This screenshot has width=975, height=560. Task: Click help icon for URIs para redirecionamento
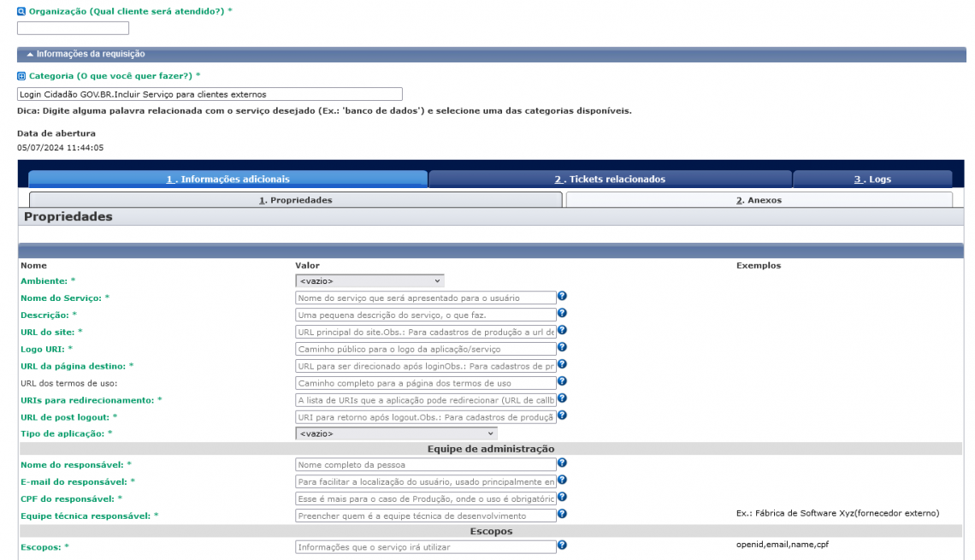[562, 398]
